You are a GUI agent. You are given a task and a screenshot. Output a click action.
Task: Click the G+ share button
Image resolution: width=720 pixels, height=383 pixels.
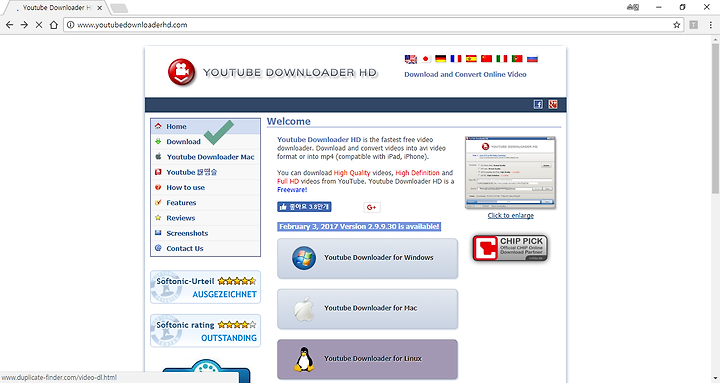click(372, 207)
